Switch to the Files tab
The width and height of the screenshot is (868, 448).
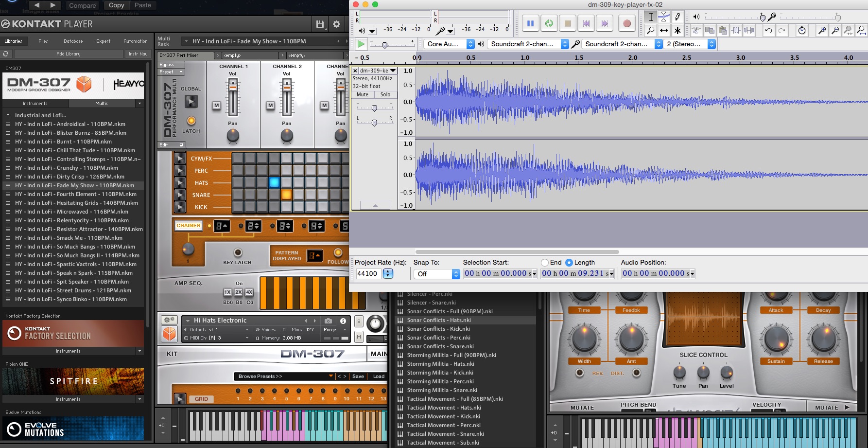click(43, 41)
